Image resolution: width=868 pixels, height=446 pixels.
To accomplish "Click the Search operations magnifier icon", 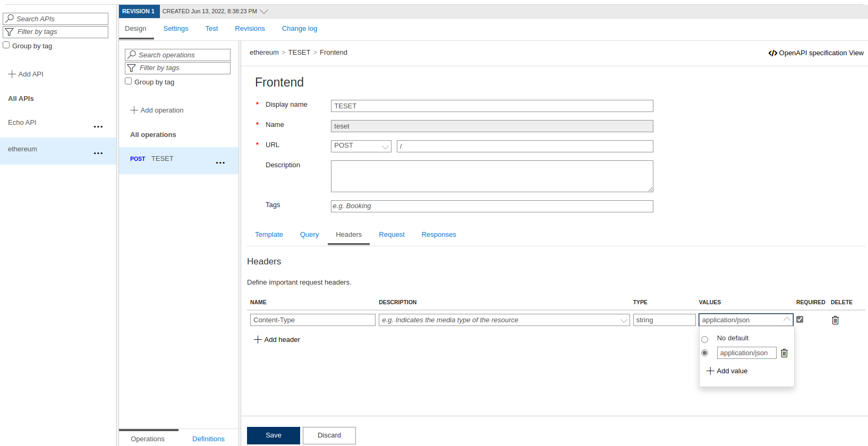I will click(x=132, y=55).
